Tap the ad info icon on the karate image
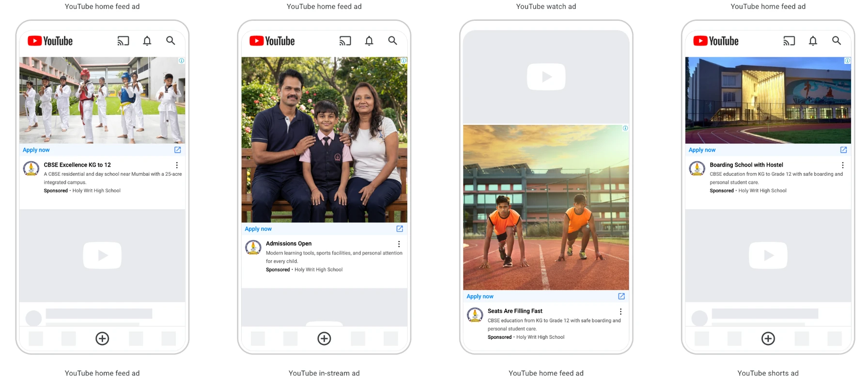This screenshot has height=379, width=868. click(182, 61)
